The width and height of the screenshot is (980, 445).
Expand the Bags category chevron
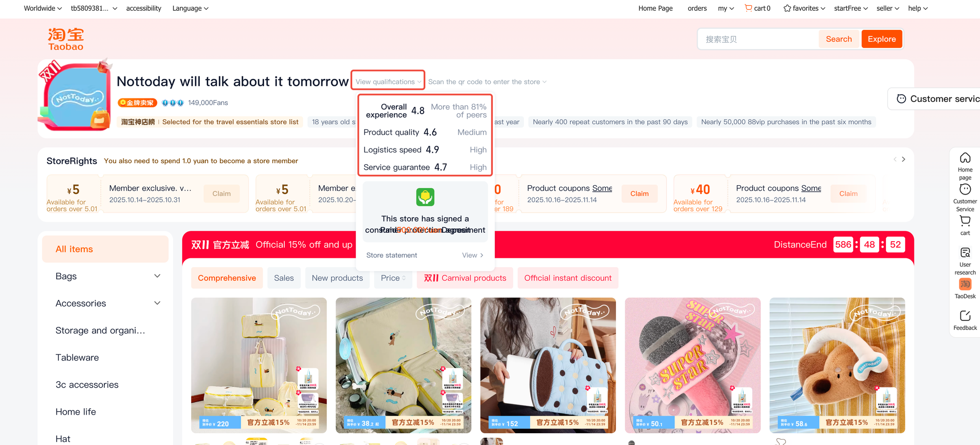point(157,276)
